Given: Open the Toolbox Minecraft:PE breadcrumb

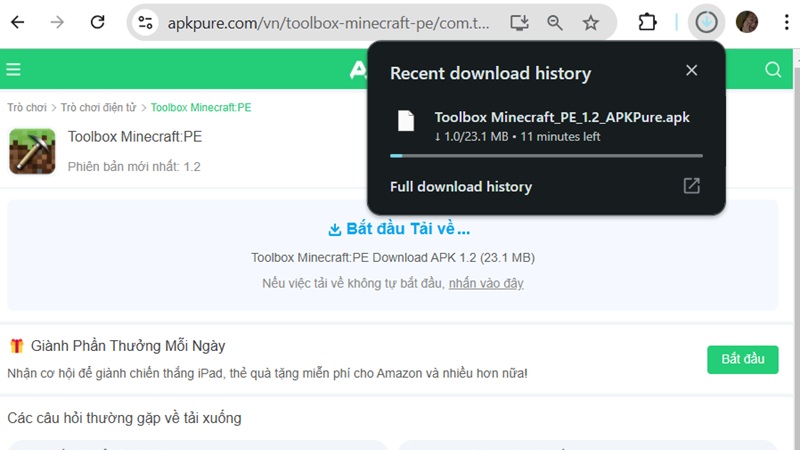Looking at the screenshot, I should tap(201, 108).
